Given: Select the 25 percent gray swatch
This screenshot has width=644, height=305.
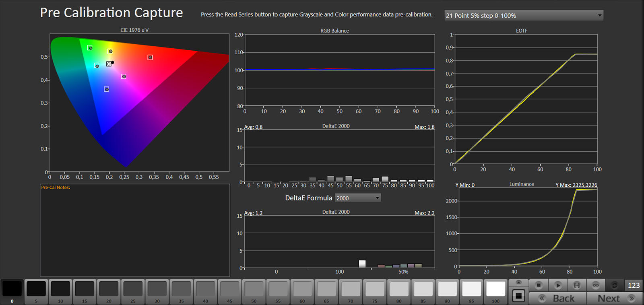Looking at the screenshot, I should point(133,289).
